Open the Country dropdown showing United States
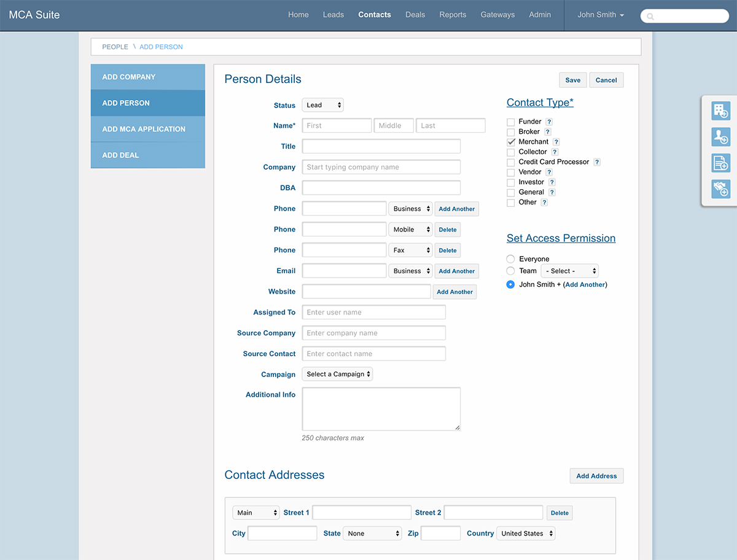 click(526, 534)
